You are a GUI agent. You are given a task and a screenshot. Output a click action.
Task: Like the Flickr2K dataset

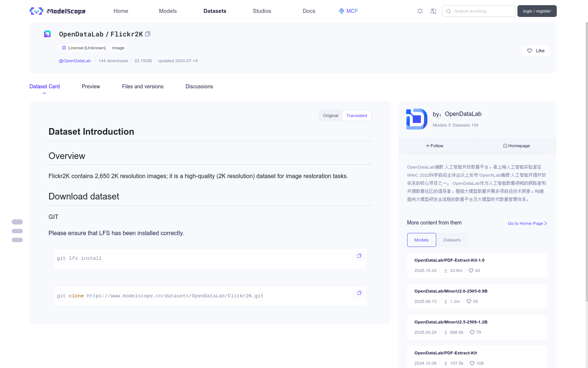535,51
